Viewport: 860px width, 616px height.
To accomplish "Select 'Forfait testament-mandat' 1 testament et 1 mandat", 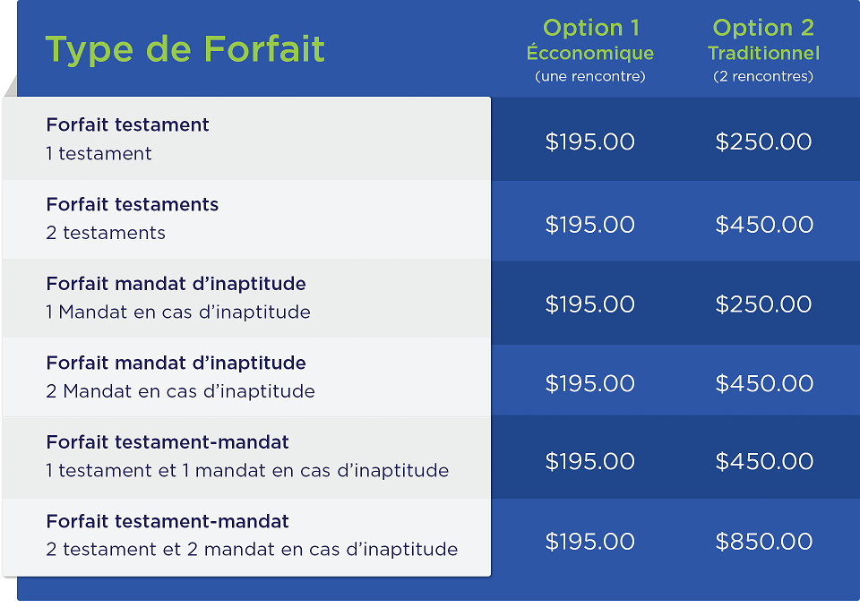I will coord(247,457).
